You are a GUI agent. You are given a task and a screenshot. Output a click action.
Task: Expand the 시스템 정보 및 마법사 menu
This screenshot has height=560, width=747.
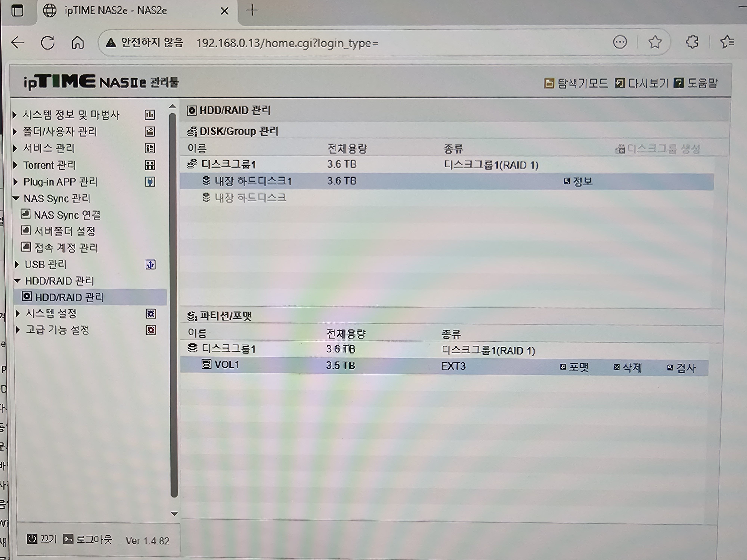pyautogui.click(x=15, y=115)
